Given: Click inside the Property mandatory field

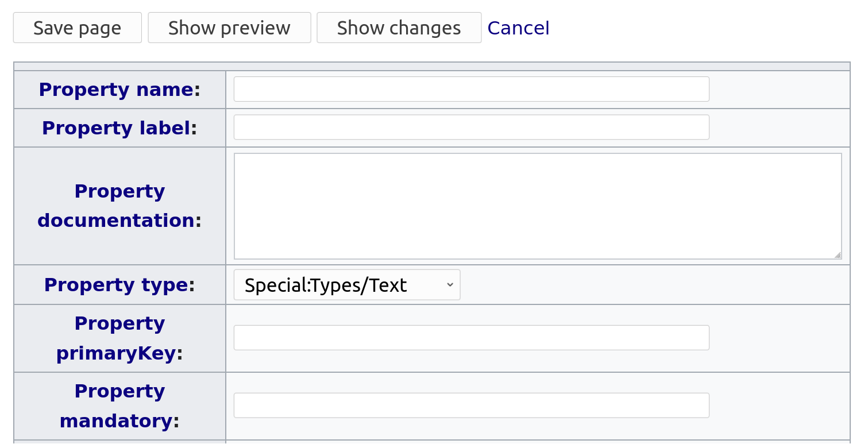Looking at the screenshot, I should (470, 405).
